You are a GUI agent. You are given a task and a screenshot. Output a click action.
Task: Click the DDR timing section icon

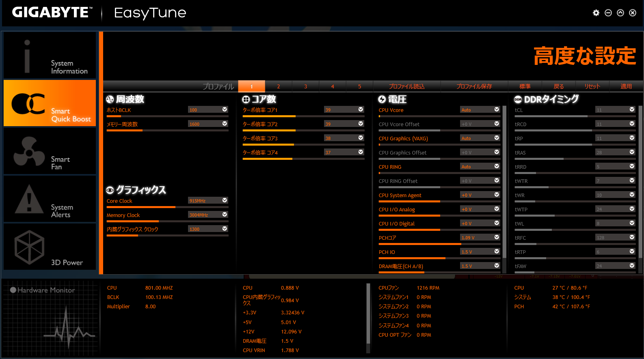518,99
